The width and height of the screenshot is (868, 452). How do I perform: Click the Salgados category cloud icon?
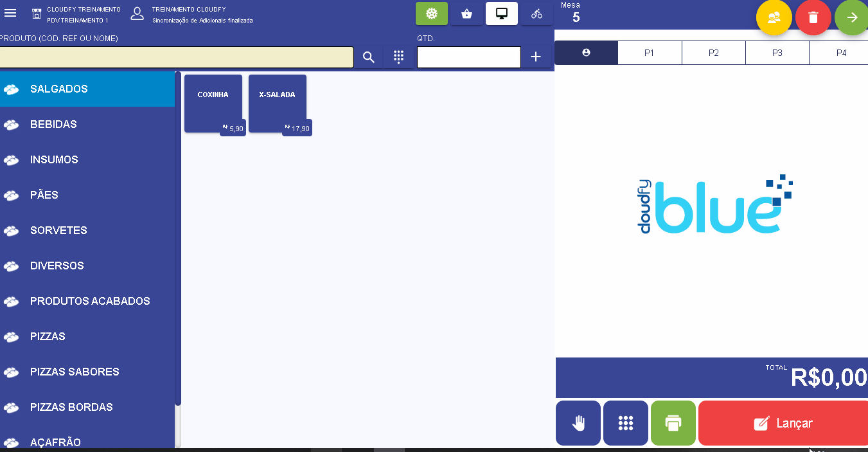tap(11, 89)
